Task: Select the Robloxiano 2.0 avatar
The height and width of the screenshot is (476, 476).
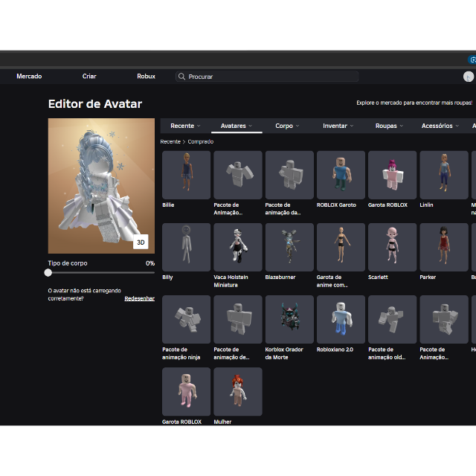Action: click(x=341, y=319)
